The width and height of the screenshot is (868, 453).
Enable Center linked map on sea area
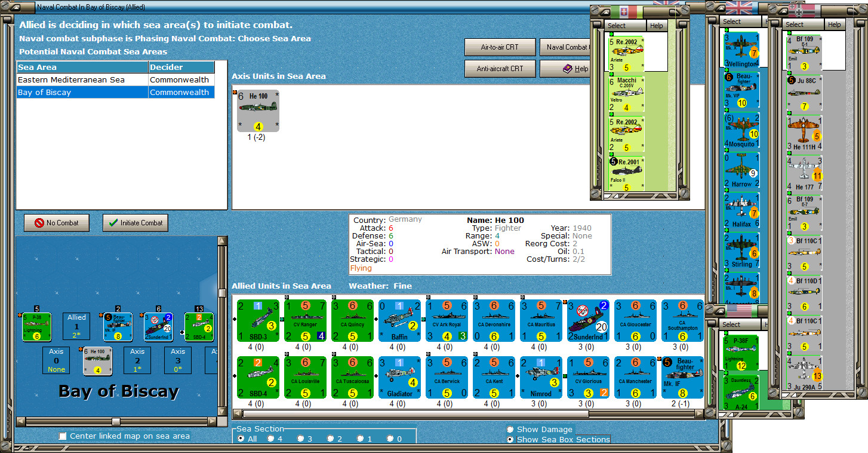[x=63, y=436]
